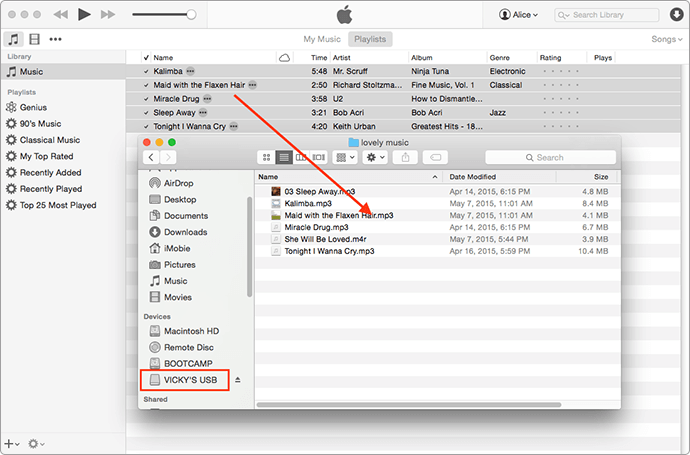Switch Finder to list view

(284, 158)
